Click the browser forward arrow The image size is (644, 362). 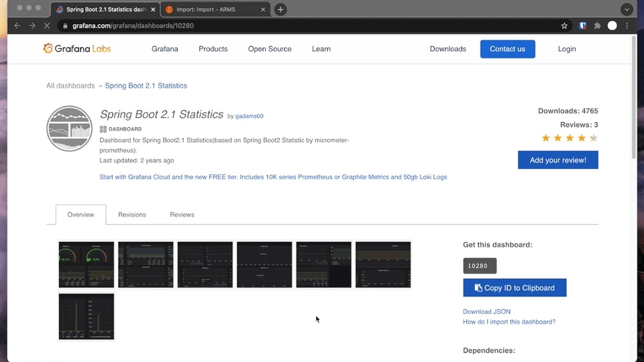(32, 25)
